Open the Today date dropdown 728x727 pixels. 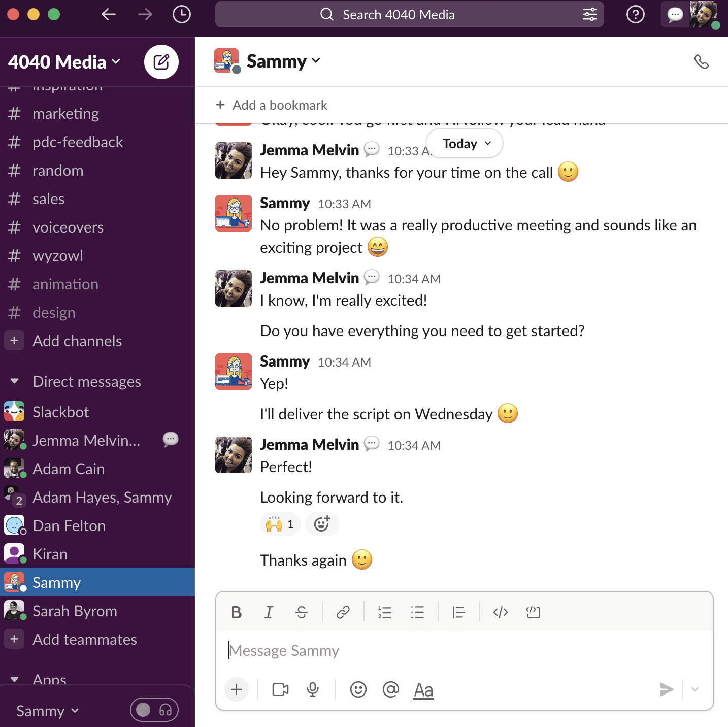tap(464, 143)
